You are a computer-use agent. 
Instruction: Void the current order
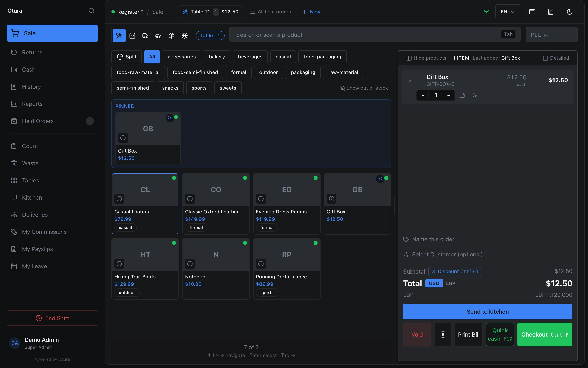[x=417, y=334]
